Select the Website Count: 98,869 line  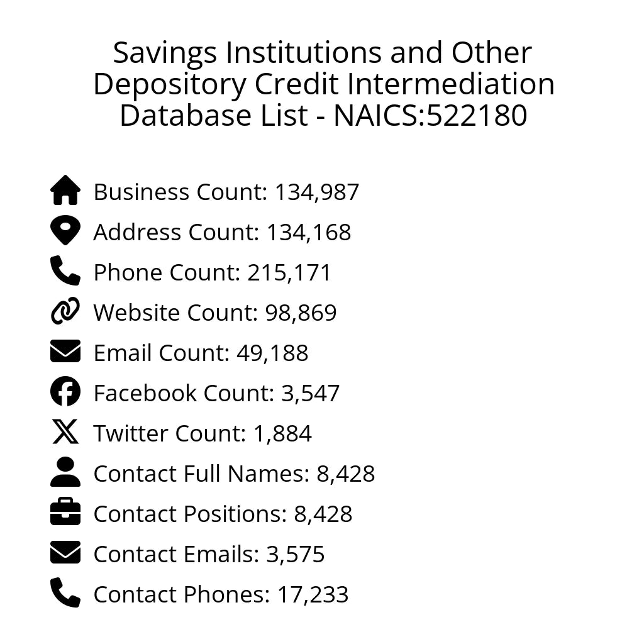(x=215, y=313)
